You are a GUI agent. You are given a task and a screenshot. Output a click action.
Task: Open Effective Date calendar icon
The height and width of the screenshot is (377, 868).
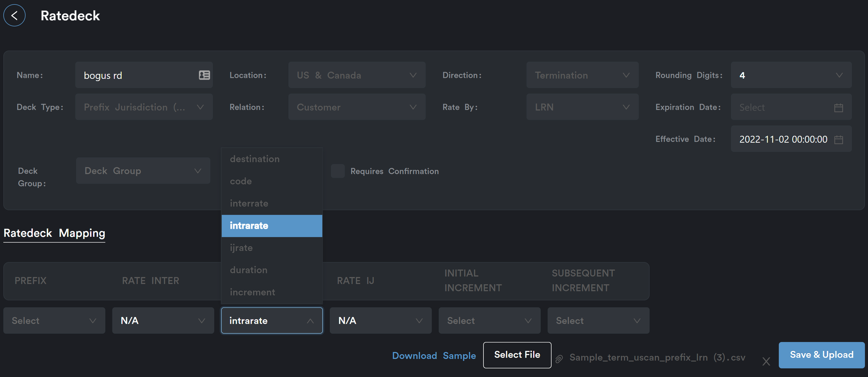tap(838, 140)
